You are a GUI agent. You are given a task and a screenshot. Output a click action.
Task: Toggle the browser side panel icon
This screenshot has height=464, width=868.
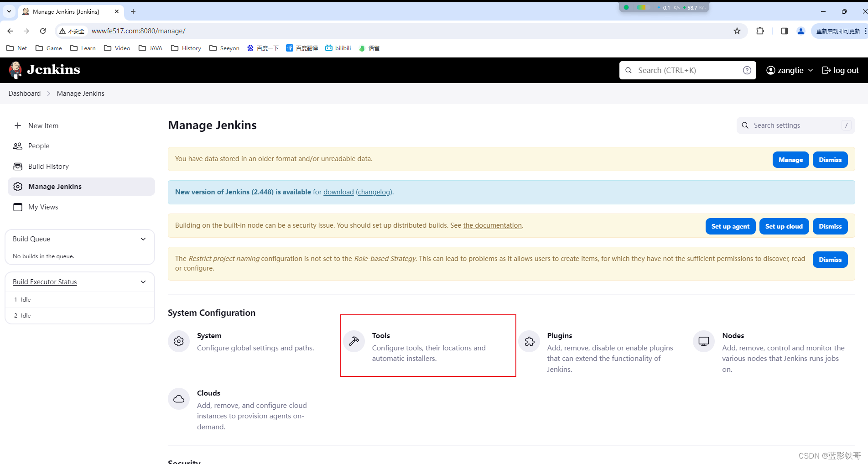pos(784,31)
